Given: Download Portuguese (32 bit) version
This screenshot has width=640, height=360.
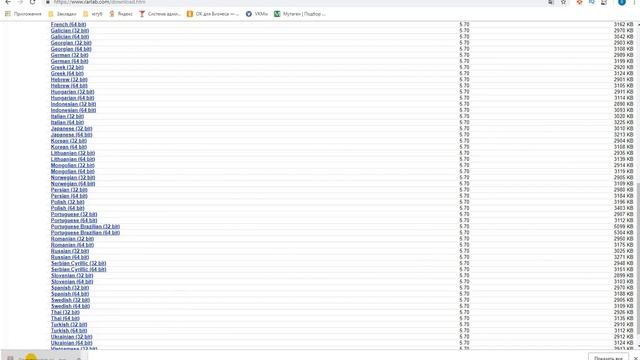Looking at the screenshot, I should coord(74,214).
